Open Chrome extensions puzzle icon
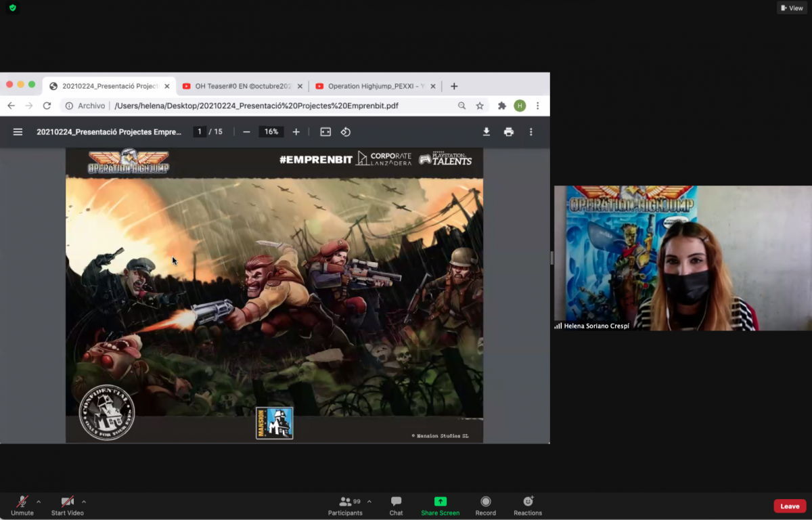The width and height of the screenshot is (812, 520). click(502, 106)
